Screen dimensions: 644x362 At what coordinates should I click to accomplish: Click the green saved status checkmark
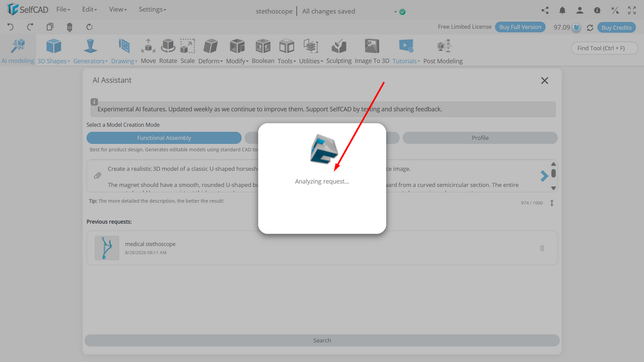click(402, 12)
